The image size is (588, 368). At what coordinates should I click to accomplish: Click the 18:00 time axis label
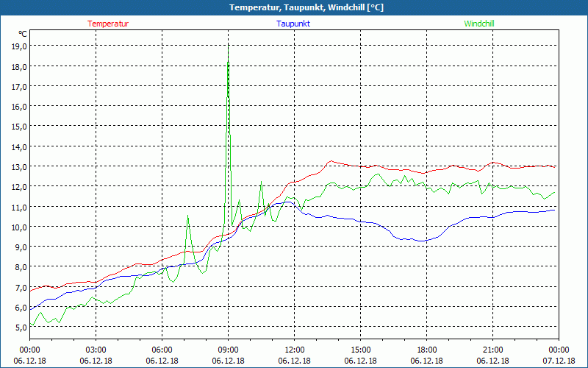click(427, 350)
